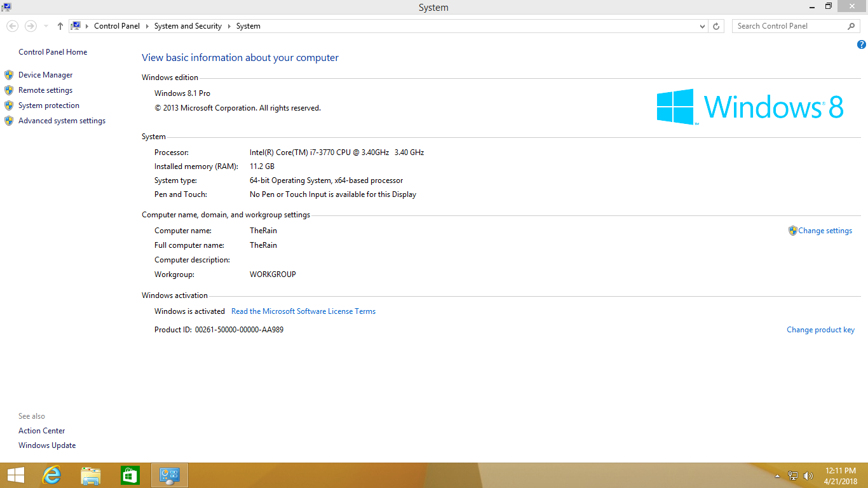Open Windows Update under See also

47,445
